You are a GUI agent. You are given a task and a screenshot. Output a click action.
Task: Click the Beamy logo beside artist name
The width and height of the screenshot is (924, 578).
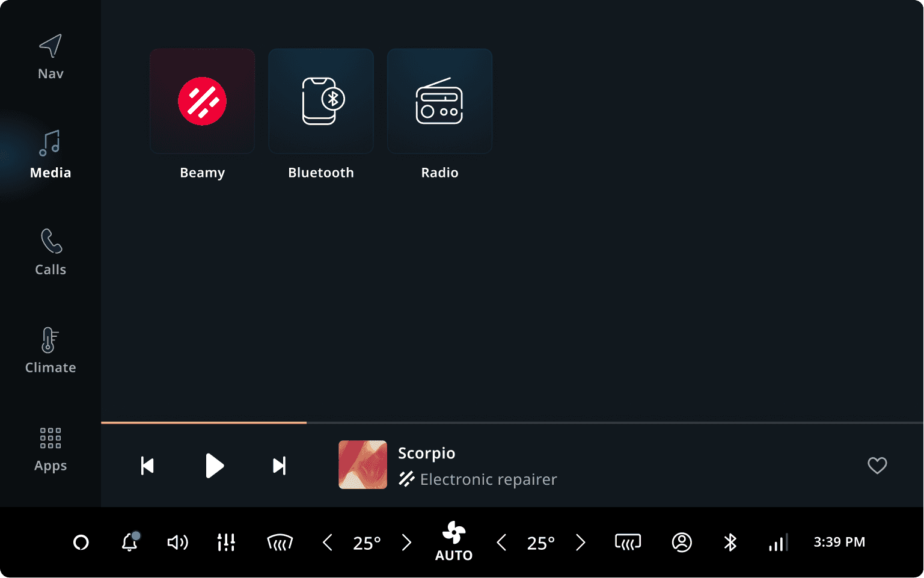click(x=406, y=479)
